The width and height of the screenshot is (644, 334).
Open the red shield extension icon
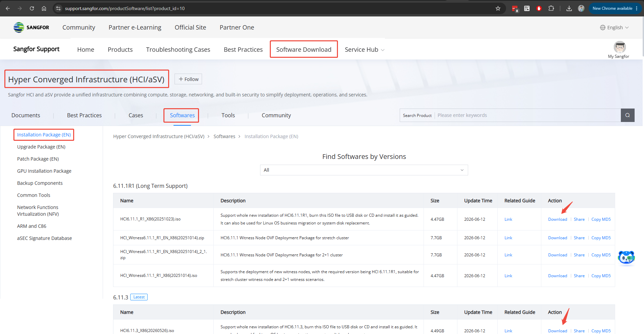pos(539,8)
